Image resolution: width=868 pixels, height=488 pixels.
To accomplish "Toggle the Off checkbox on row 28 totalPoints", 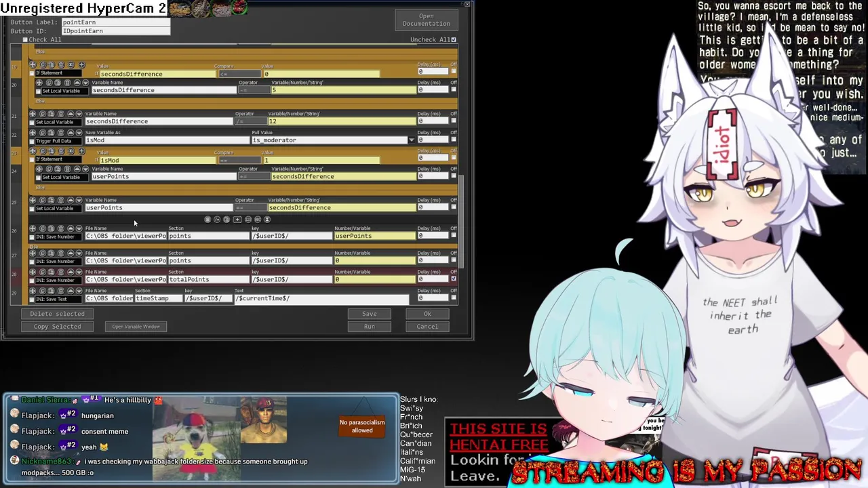I will point(454,279).
